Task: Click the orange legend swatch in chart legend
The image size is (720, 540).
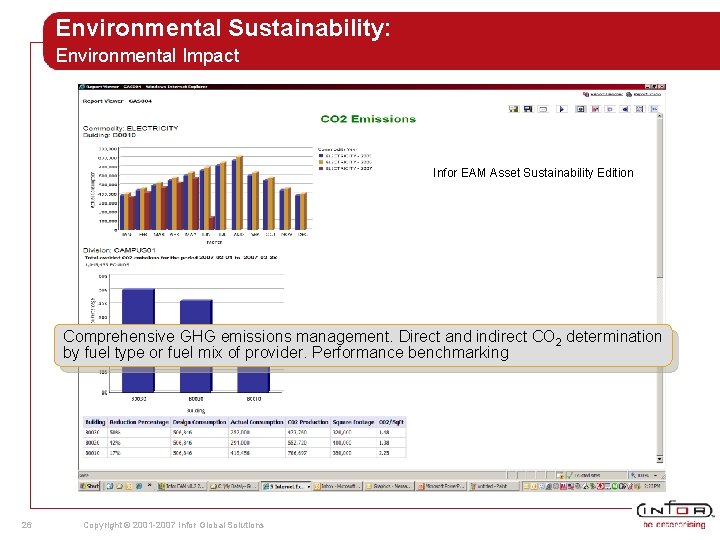Action: coord(321,162)
